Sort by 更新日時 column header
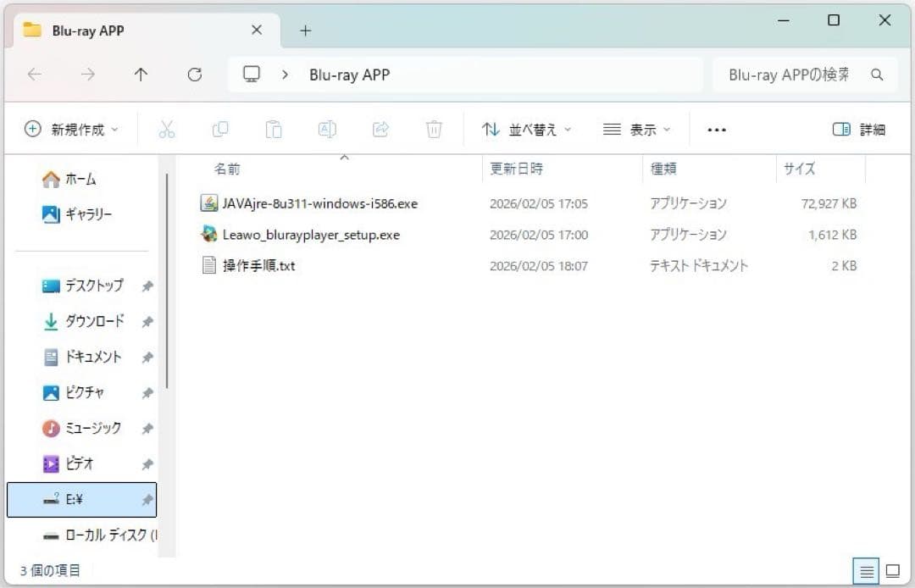The image size is (915, 588). [x=517, y=169]
